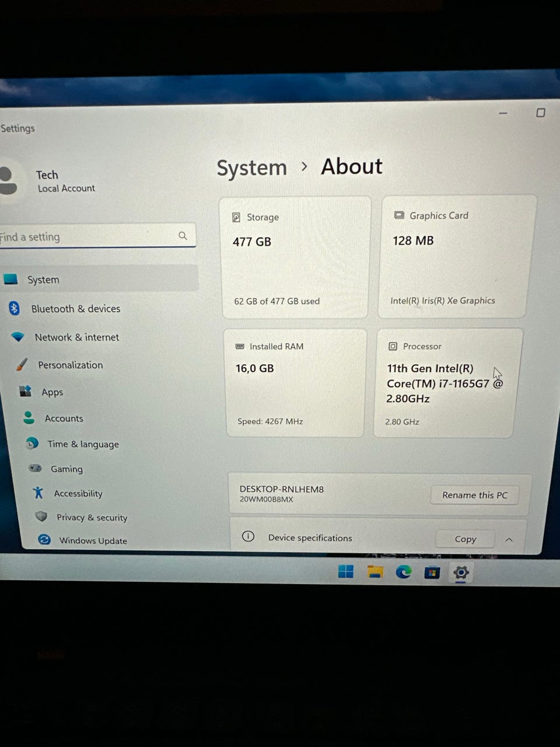Open the Windows Start menu

coord(346,571)
